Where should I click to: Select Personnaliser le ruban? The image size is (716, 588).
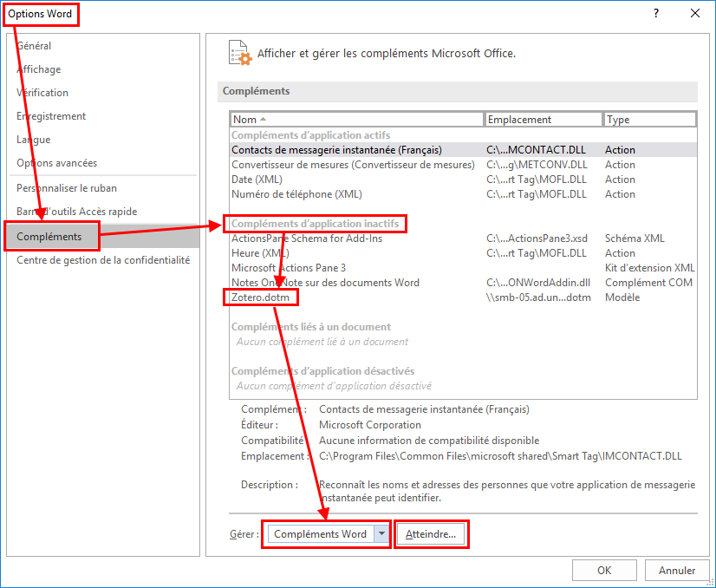click(67, 188)
